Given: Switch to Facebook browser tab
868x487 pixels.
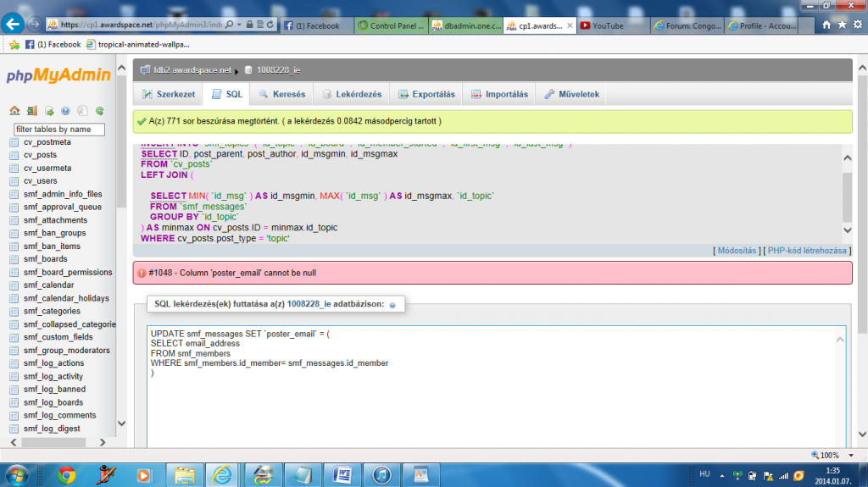Looking at the screenshot, I should [x=317, y=25].
